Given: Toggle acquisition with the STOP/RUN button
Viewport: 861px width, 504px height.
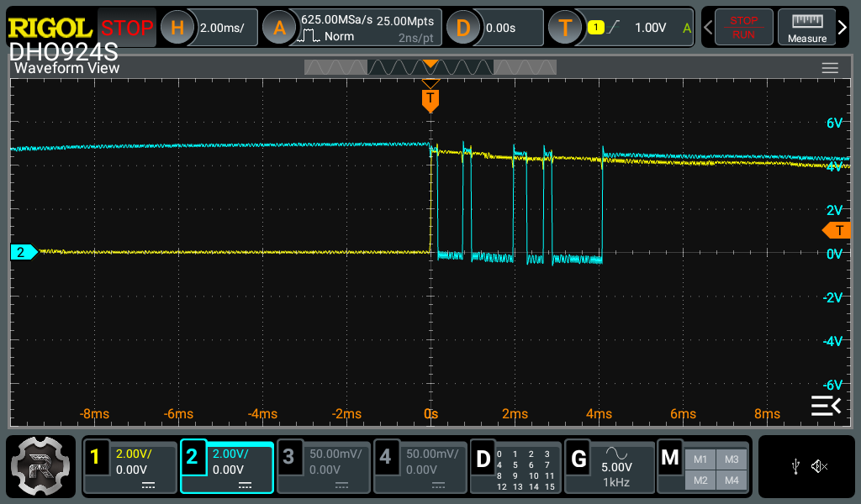Looking at the screenshot, I should pyautogui.click(x=743, y=28).
